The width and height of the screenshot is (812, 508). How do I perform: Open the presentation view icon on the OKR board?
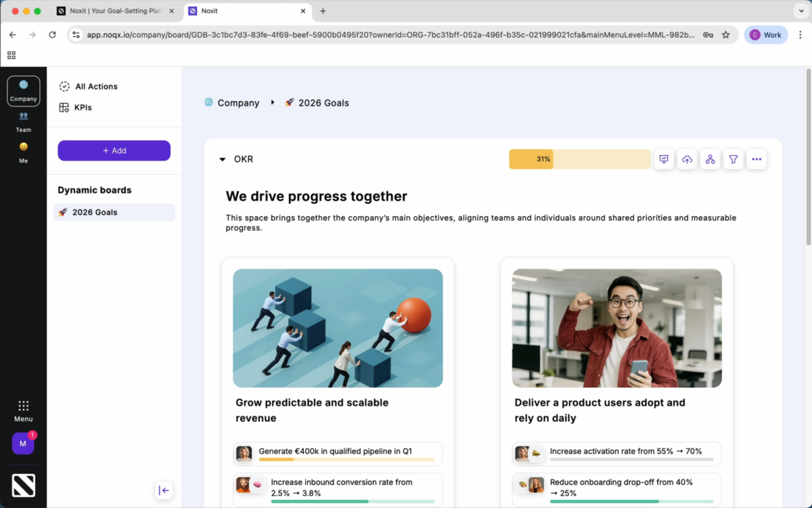point(664,159)
